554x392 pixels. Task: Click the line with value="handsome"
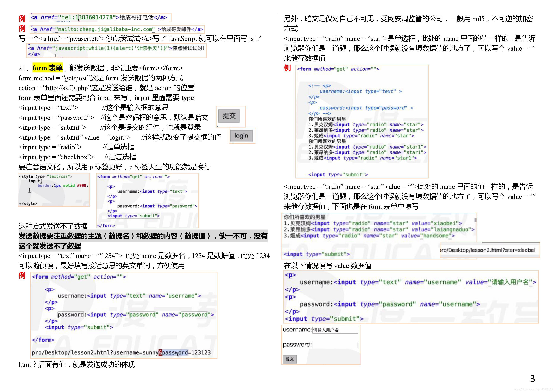point(369,236)
